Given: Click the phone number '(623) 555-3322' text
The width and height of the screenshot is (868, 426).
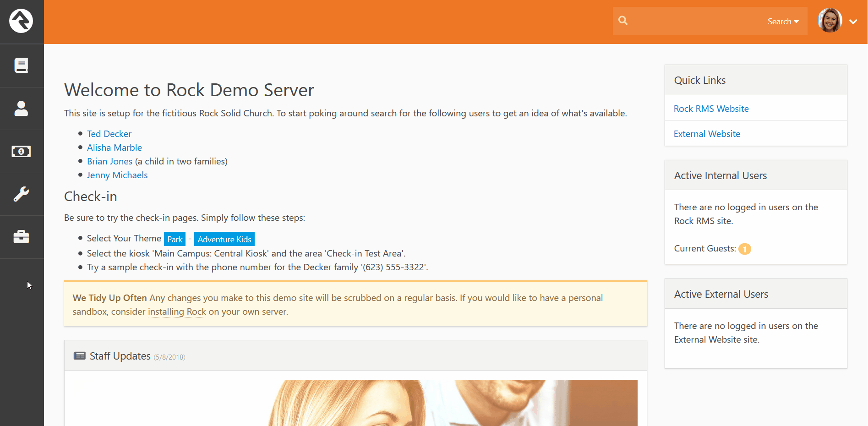Looking at the screenshot, I should coord(394,267).
